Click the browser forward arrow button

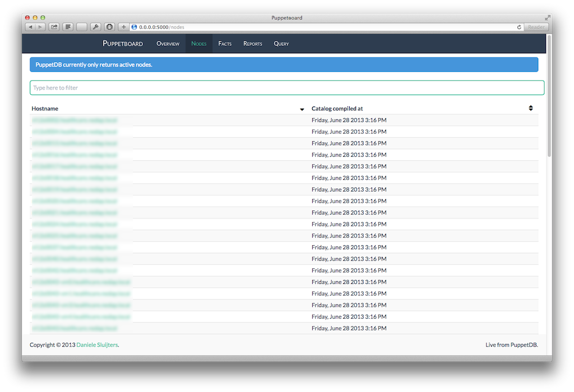40,27
